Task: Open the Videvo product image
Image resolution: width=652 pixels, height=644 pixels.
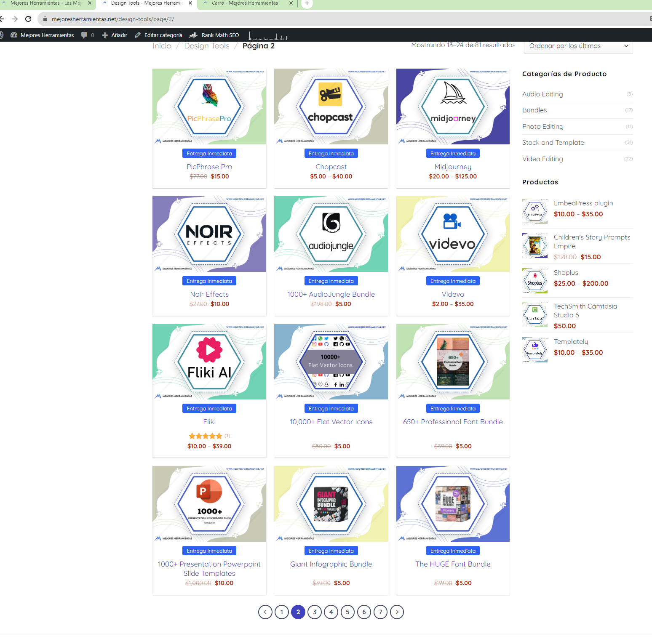Action: pos(453,234)
